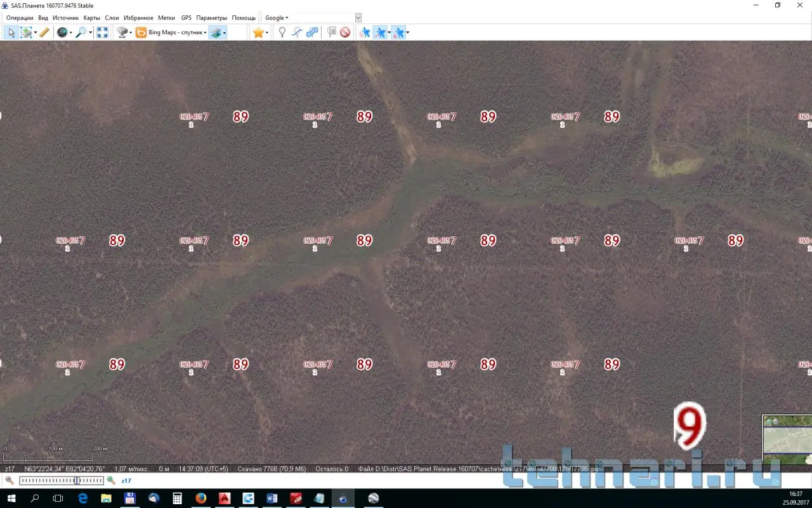
Task: Click the GPS receiver connect icon
Action: pos(365,32)
